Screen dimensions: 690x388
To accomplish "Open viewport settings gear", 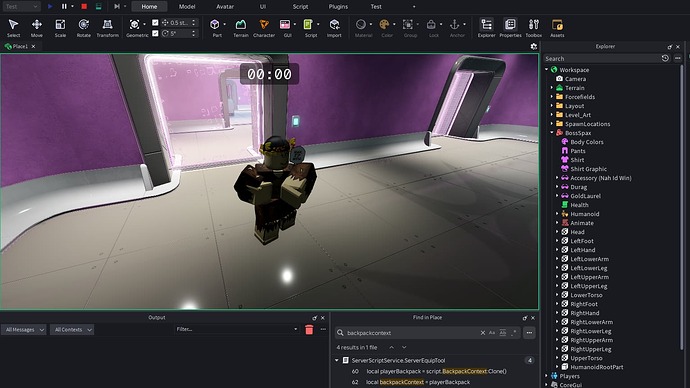I will [x=534, y=46].
